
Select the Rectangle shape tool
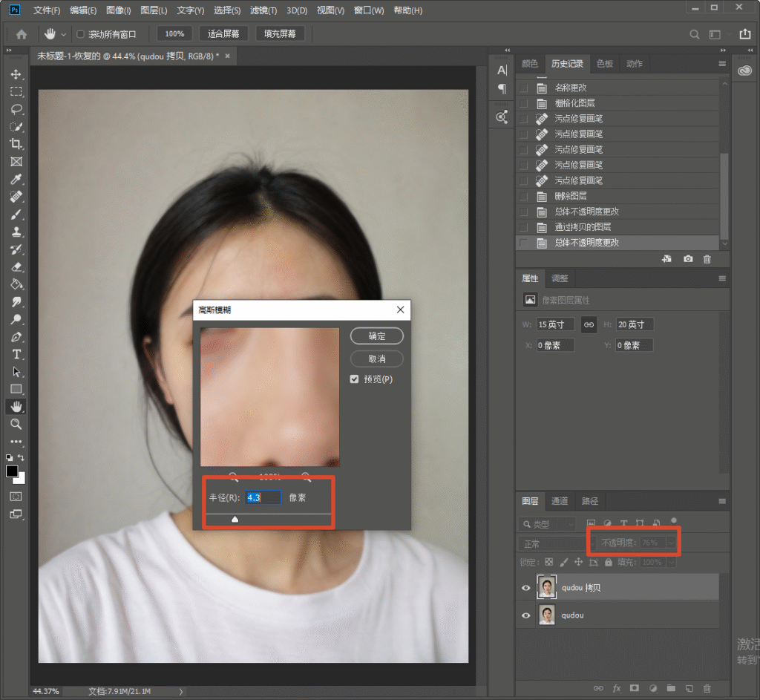point(16,389)
